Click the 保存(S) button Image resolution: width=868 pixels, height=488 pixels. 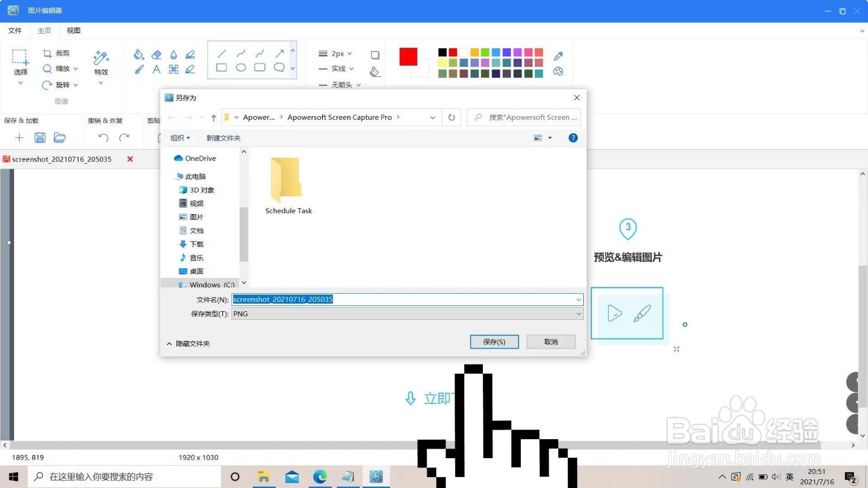(x=494, y=342)
